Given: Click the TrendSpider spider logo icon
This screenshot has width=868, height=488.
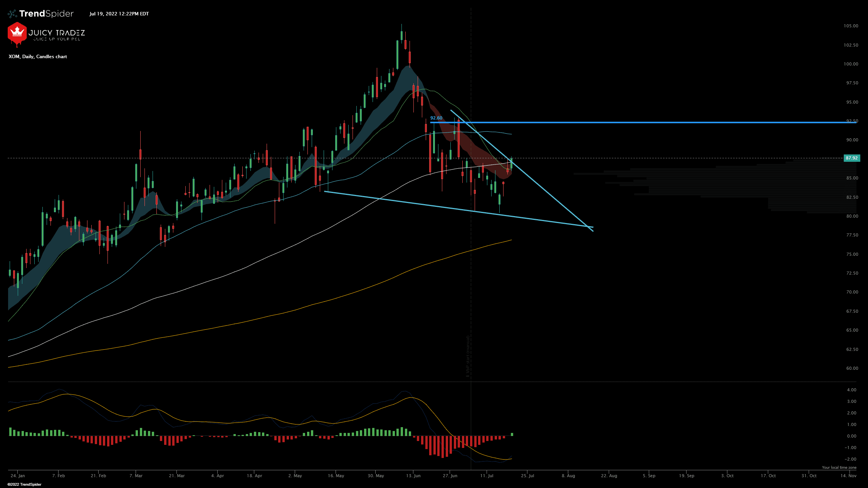Looking at the screenshot, I should 12,13.
